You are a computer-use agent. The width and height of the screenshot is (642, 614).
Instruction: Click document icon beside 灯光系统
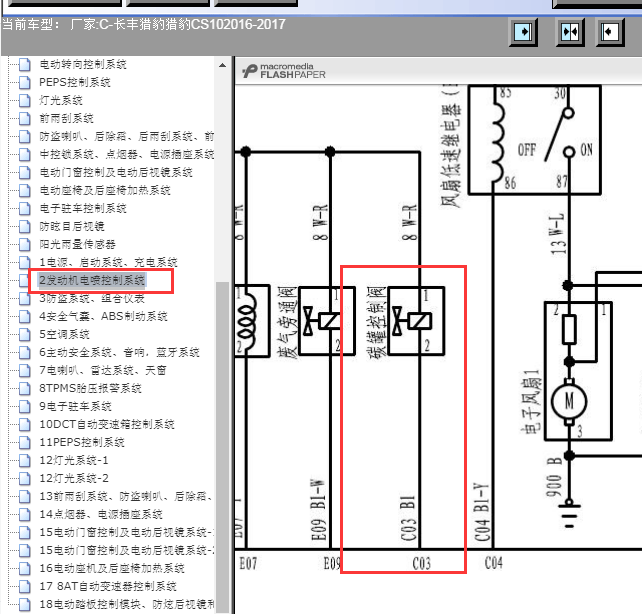[x=25, y=100]
